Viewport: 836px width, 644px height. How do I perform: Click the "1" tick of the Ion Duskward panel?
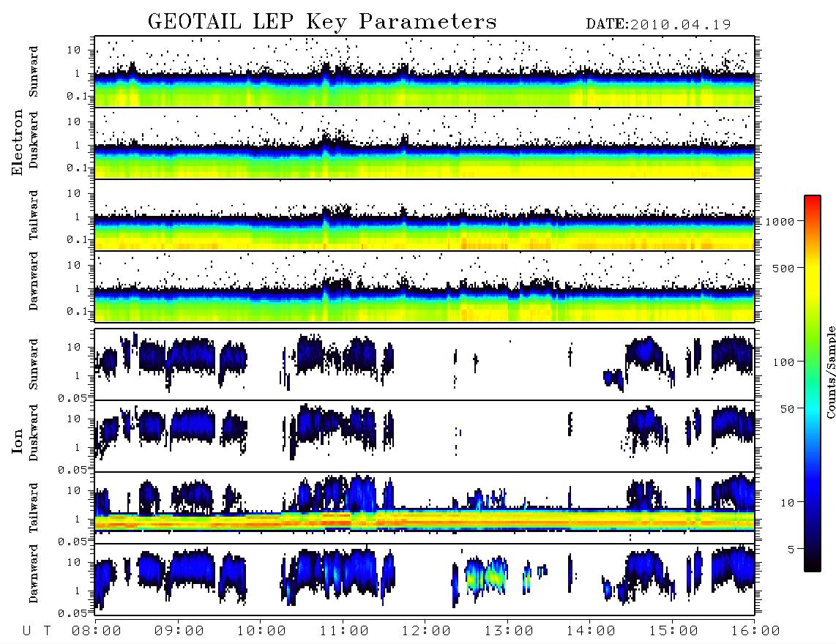[78, 447]
